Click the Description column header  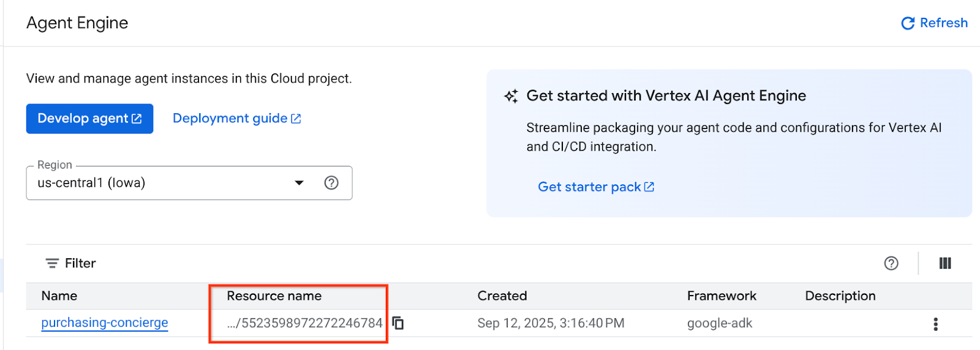[x=840, y=296]
